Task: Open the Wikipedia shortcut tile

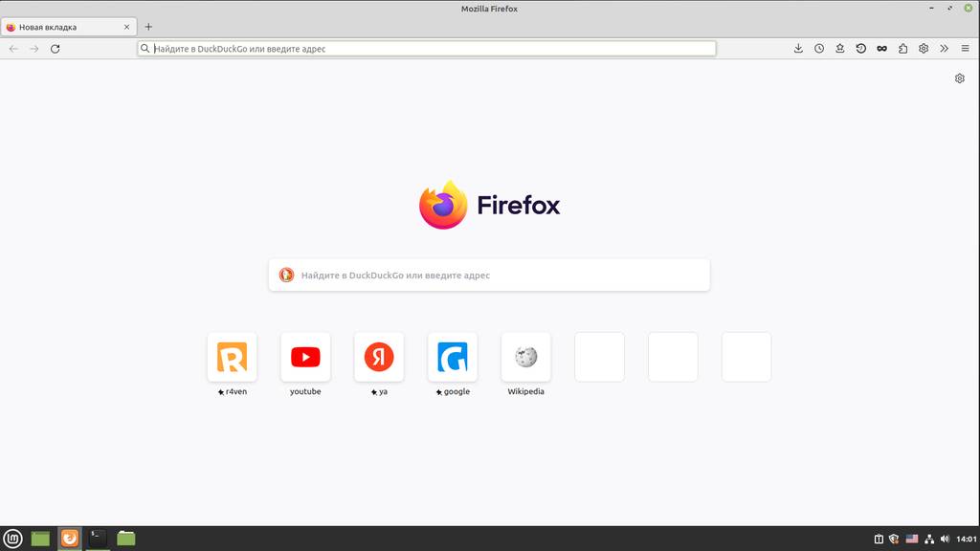Action: tap(525, 358)
